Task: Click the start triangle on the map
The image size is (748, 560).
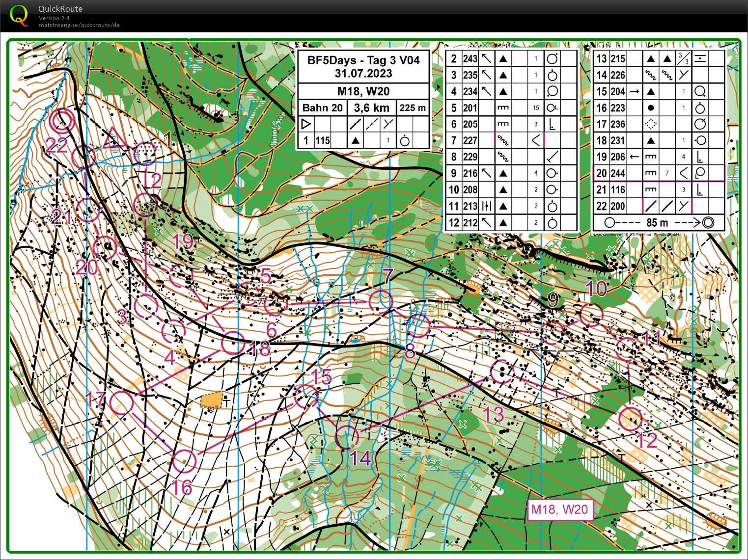Action: tap(112, 138)
